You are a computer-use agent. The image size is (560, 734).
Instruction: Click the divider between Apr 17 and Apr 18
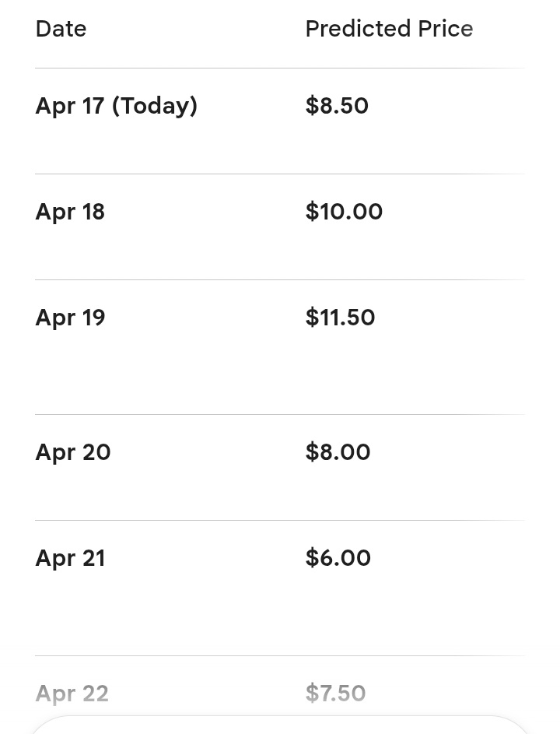coord(280,174)
